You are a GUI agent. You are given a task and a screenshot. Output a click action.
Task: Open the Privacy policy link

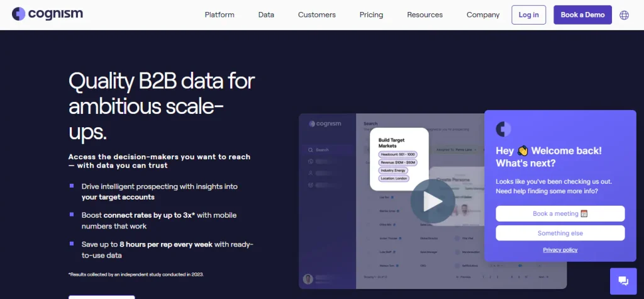(x=560, y=250)
